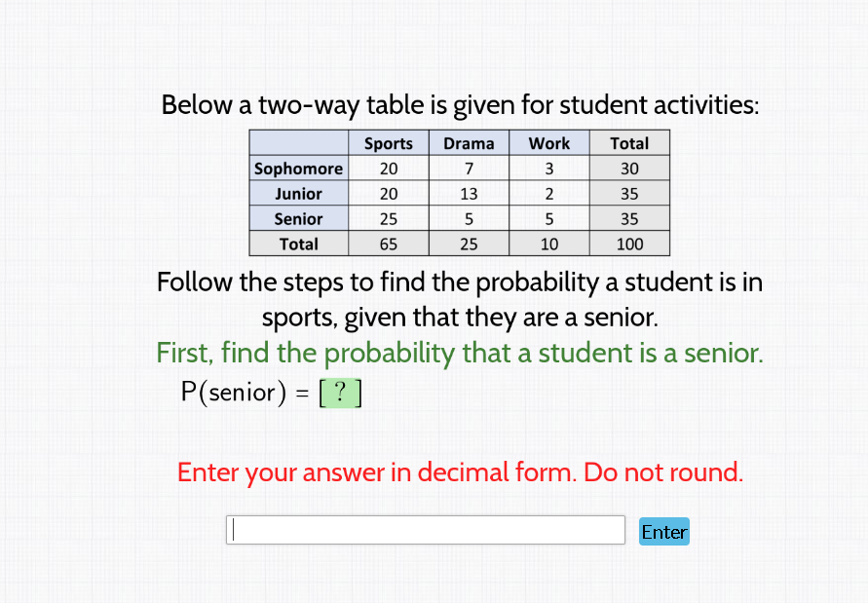Click the Work column header
Image resolution: width=868 pixels, height=603 pixels.
click(548, 142)
